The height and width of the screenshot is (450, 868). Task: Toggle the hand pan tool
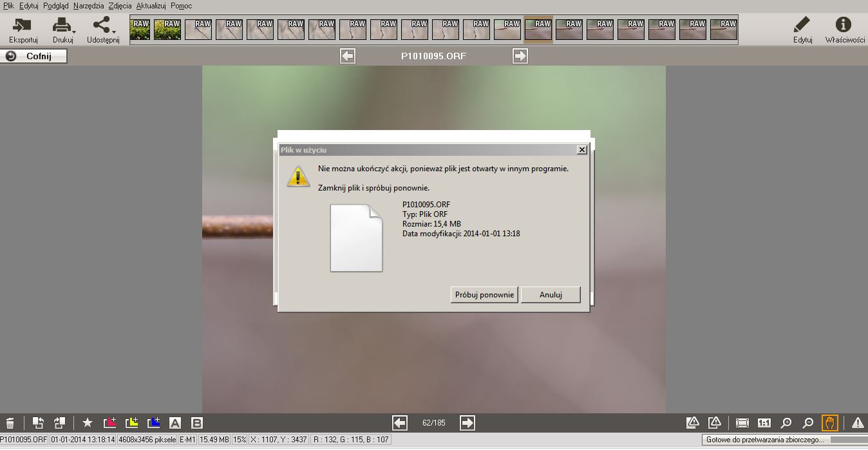[x=830, y=423]
